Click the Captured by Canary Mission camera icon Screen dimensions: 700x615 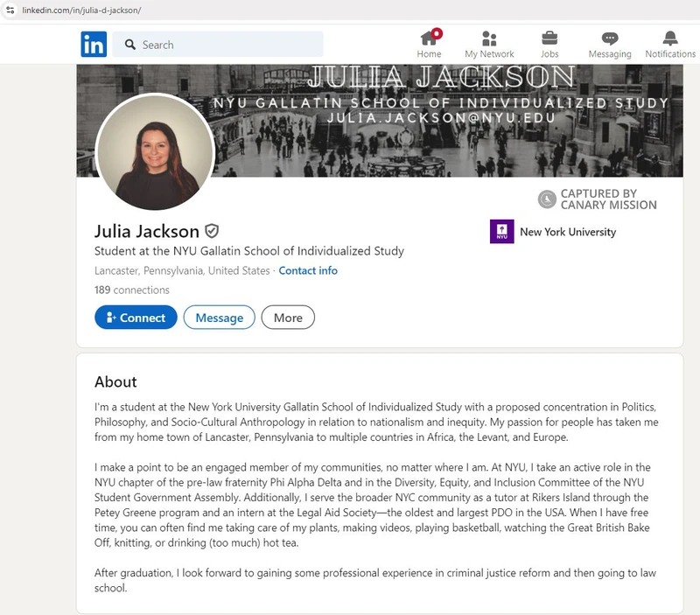pos(545,199)
